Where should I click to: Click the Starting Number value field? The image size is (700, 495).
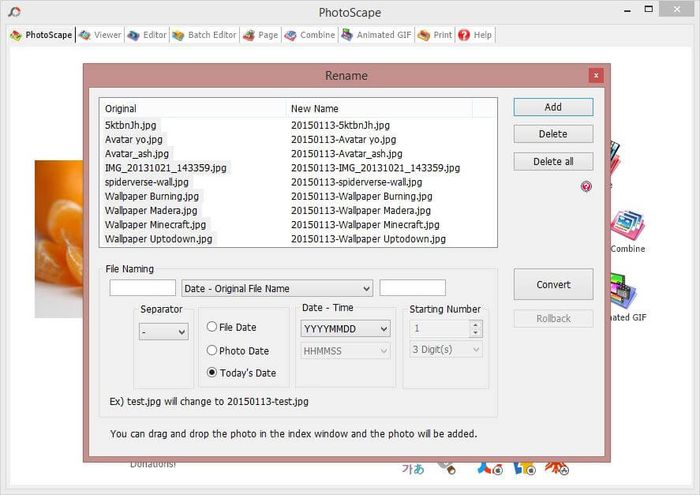pyautogui.click(x=440, y=329)
